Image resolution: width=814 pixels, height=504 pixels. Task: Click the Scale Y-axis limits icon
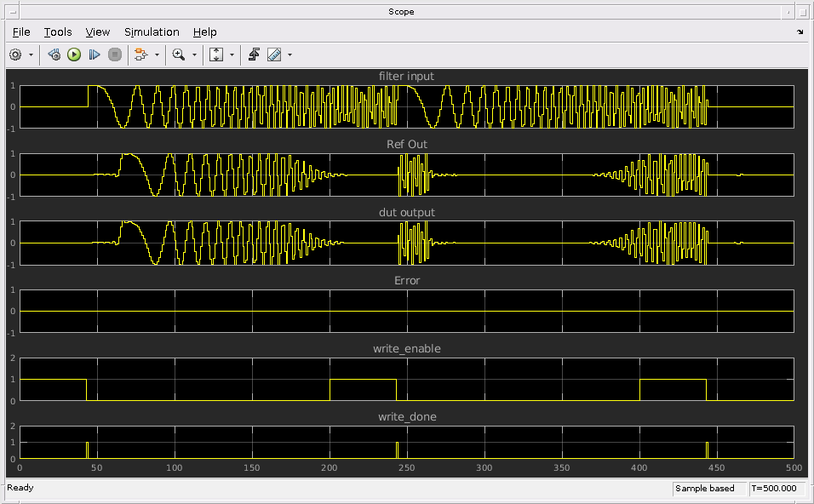click(216, 54)
